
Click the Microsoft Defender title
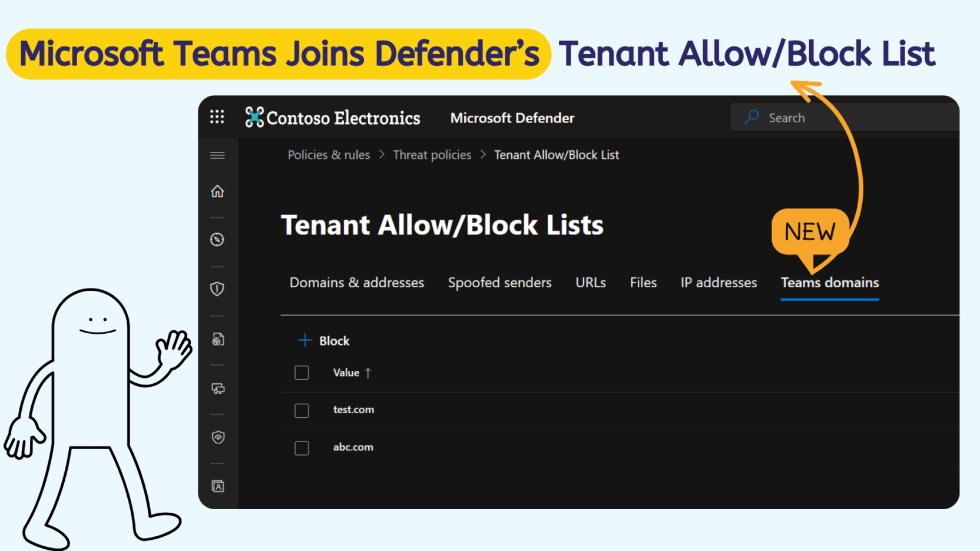512,118
